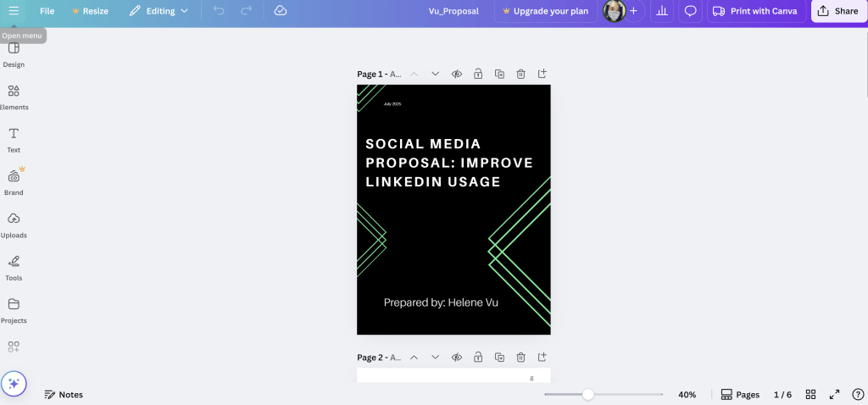Open the Uploads panel

(14, 225)
